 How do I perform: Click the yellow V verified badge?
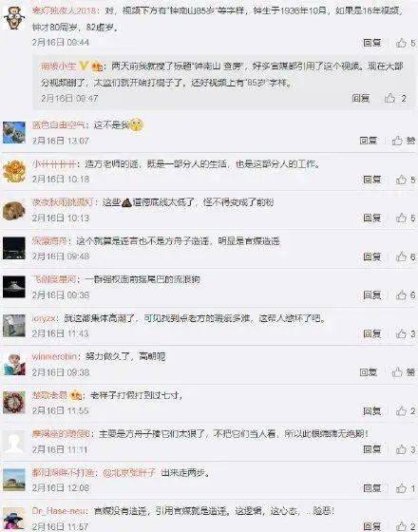(x=84, y=66)
